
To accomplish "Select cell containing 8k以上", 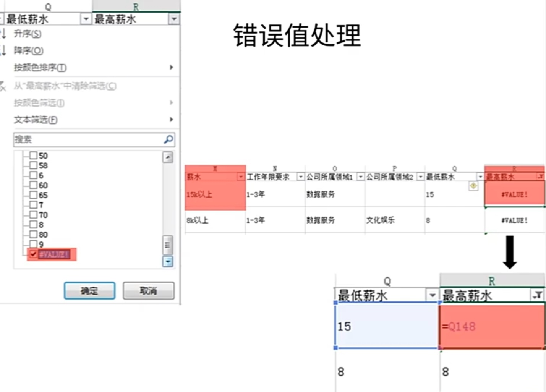I will click(x=215, y=220).
